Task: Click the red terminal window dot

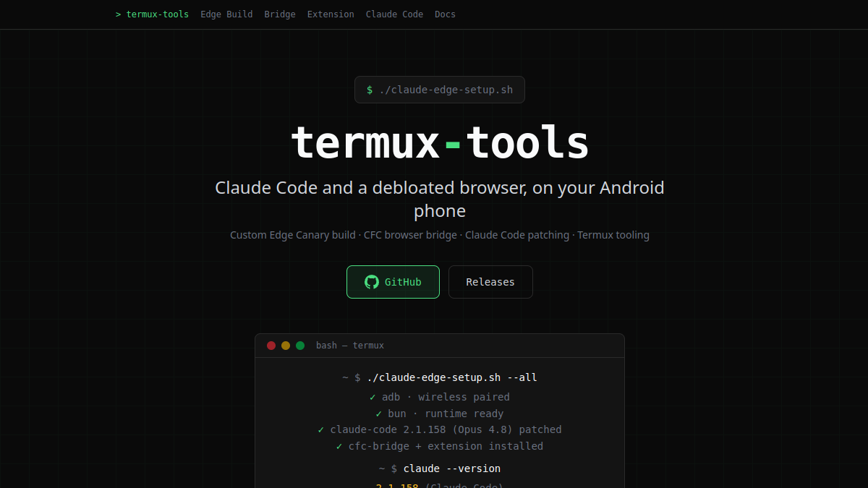Action: point(271,346)
